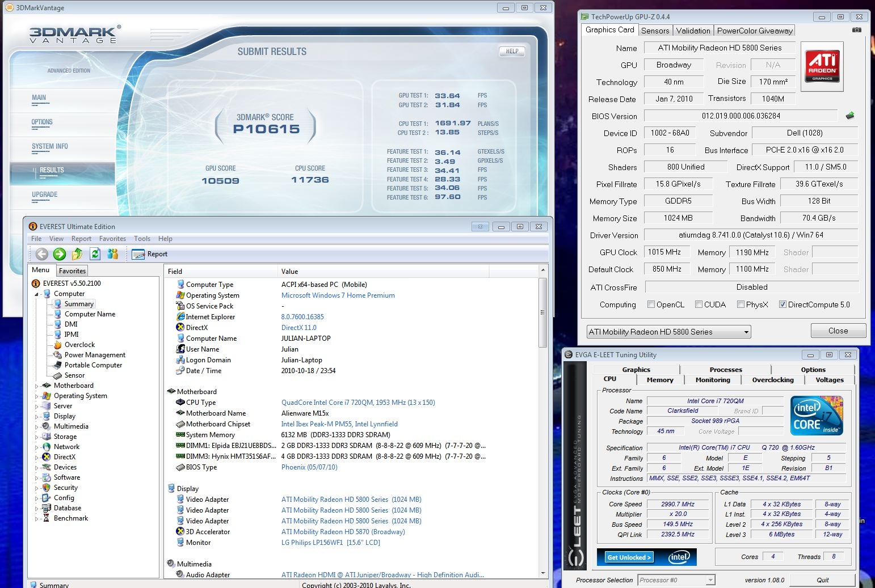Select the Summary item in EVEREST tree
This screenshot has width=875, height=588.
[x=79, y=304]
